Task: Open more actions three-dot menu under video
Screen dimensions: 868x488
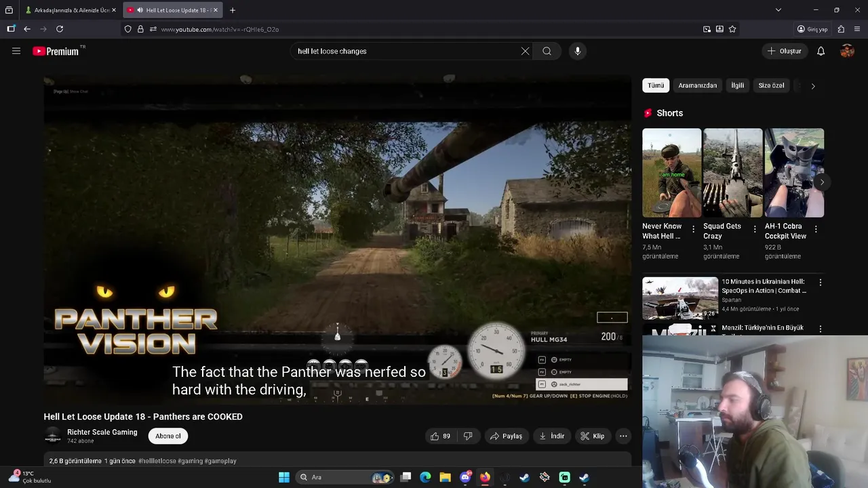Action: pos(623,436)
